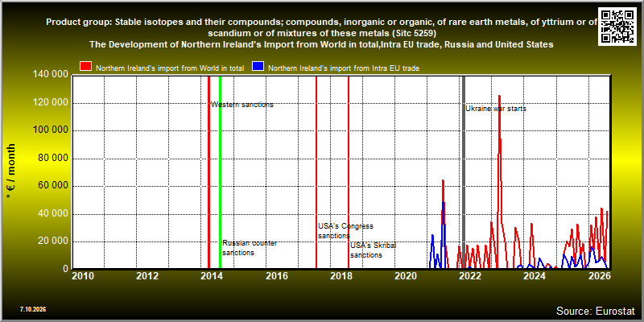Click the blue peak near 50 000 in 2021

444,203
